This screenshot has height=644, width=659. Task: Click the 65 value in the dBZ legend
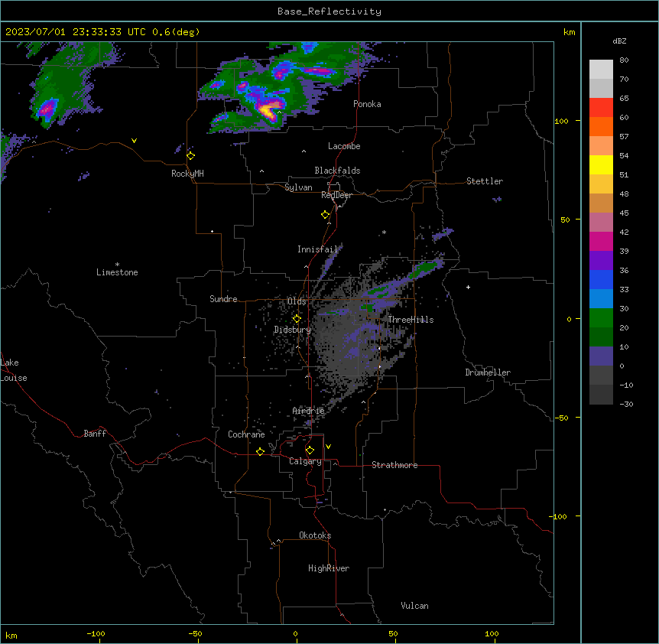624,99
